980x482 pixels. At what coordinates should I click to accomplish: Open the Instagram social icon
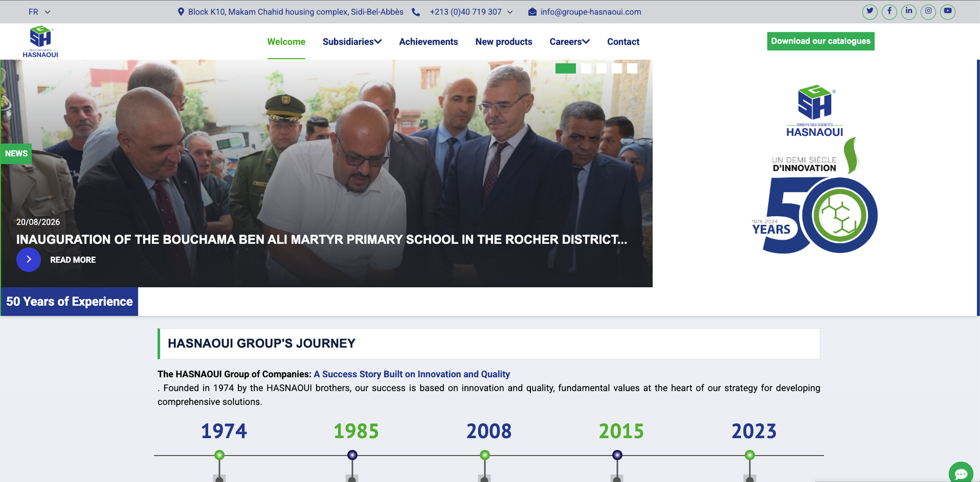click(929, 12)
